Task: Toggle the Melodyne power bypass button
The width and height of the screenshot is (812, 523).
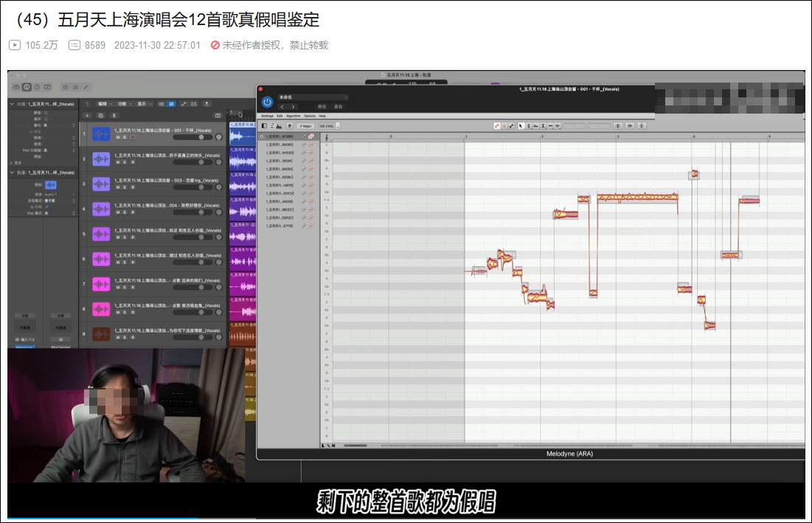Action: click(267, 103)
